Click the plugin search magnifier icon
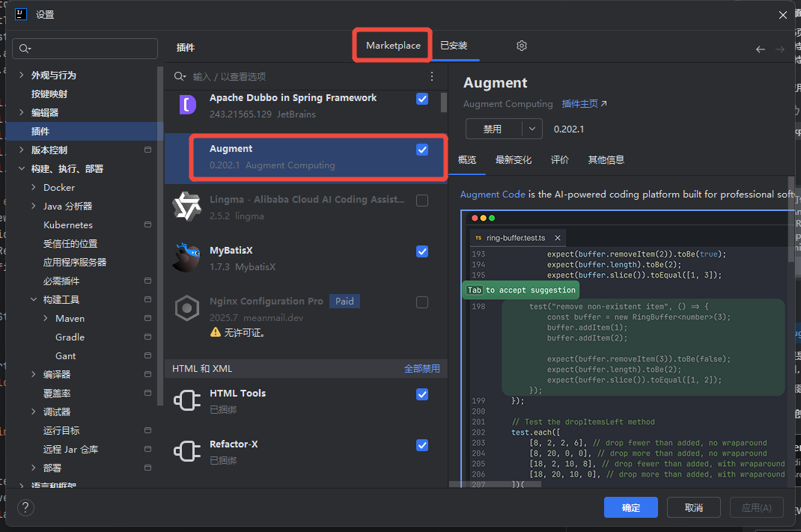The image size is (801, 532). 180,76
